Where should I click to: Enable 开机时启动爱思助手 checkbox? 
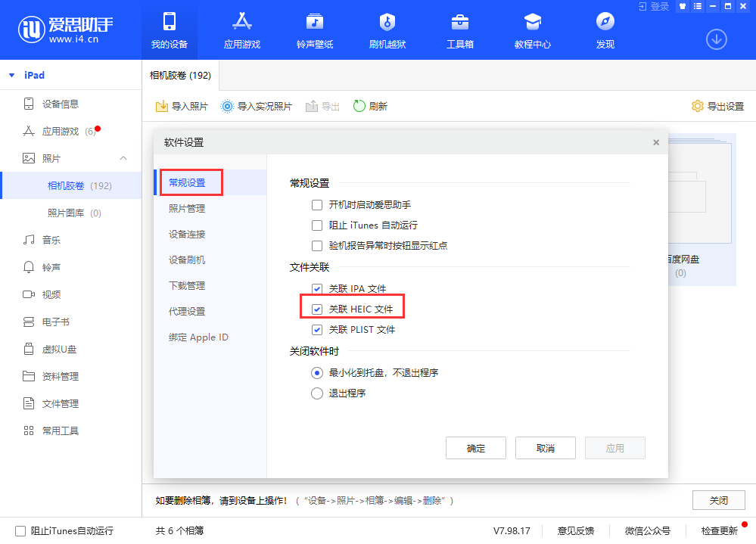[x=317, y=205]
